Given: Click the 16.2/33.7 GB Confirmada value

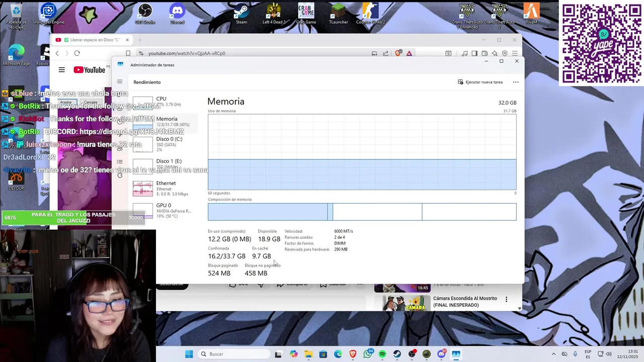Looking at the screenshot, I should click(x=226, y=256).
